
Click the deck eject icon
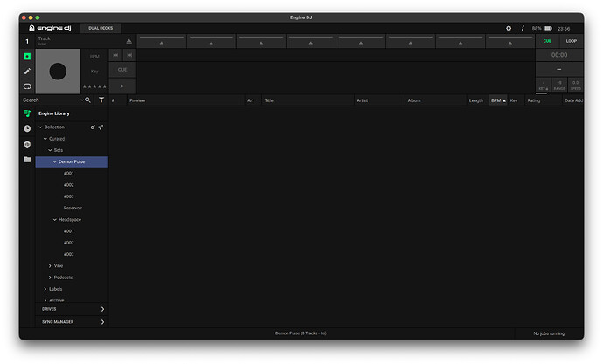coord(129,41)
